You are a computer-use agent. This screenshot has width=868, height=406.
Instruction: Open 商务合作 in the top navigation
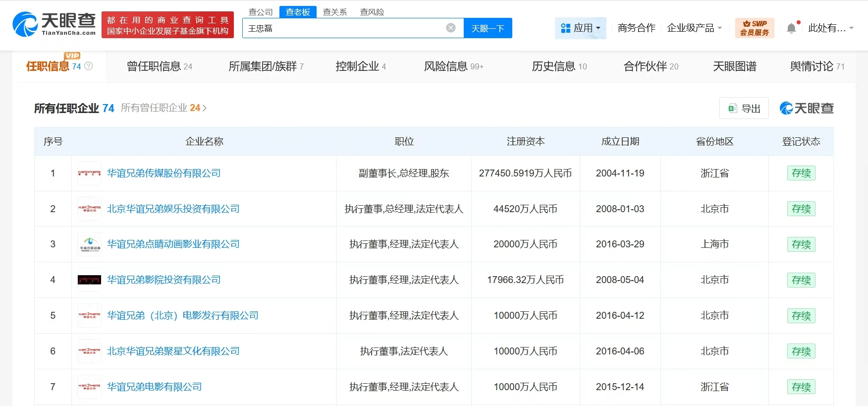click(x=636, y=28)
